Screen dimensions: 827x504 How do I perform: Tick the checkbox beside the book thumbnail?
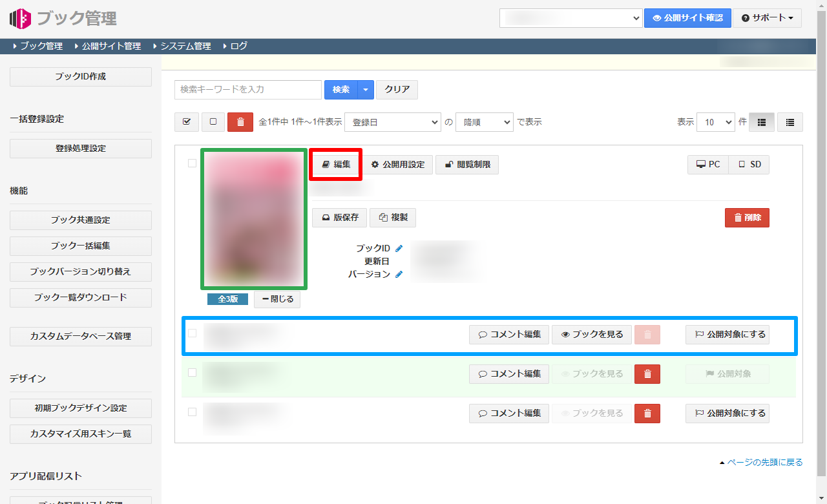(192, 163)
